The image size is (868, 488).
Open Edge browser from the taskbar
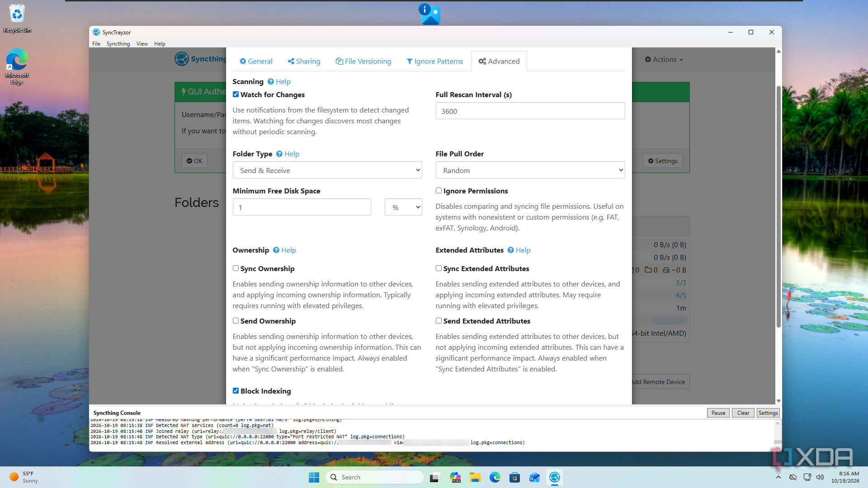click(x=495, y=477)
